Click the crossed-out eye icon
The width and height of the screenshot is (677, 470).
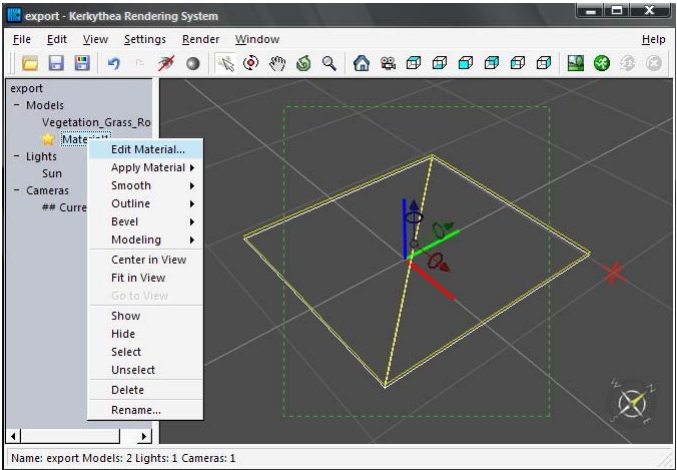pos(166,63)
